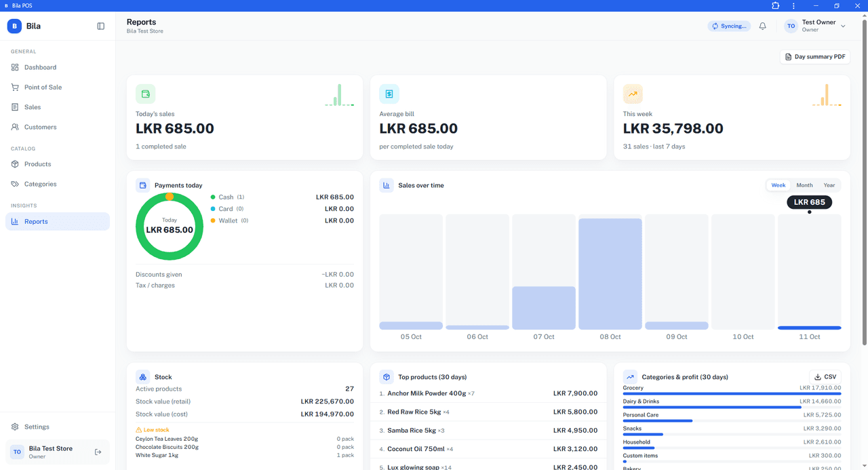Click the Stock boxes icon
The image size is (868, 470).
click(x=142, y=377)
